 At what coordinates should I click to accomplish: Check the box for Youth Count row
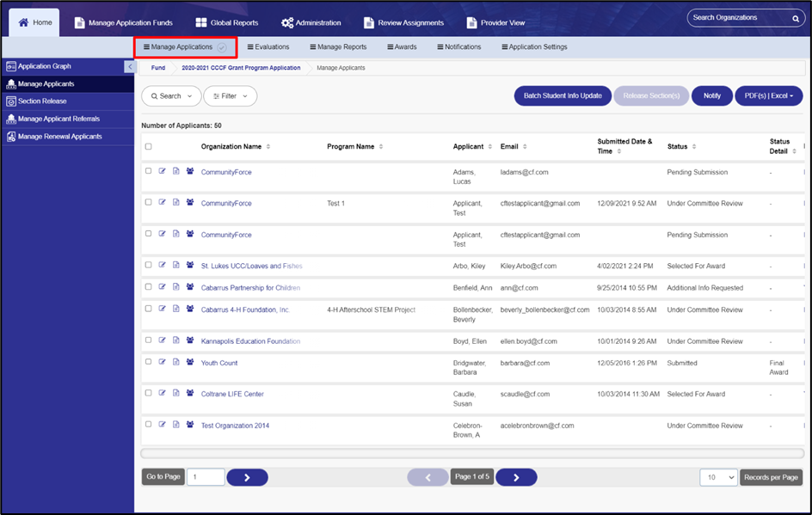[149, 362]
